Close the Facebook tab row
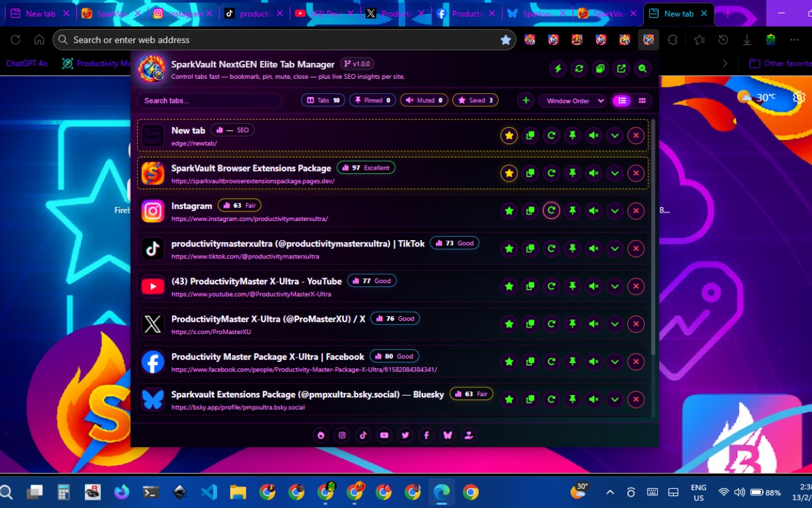Viewport: 812px width, 508px height. coord(636,362)
